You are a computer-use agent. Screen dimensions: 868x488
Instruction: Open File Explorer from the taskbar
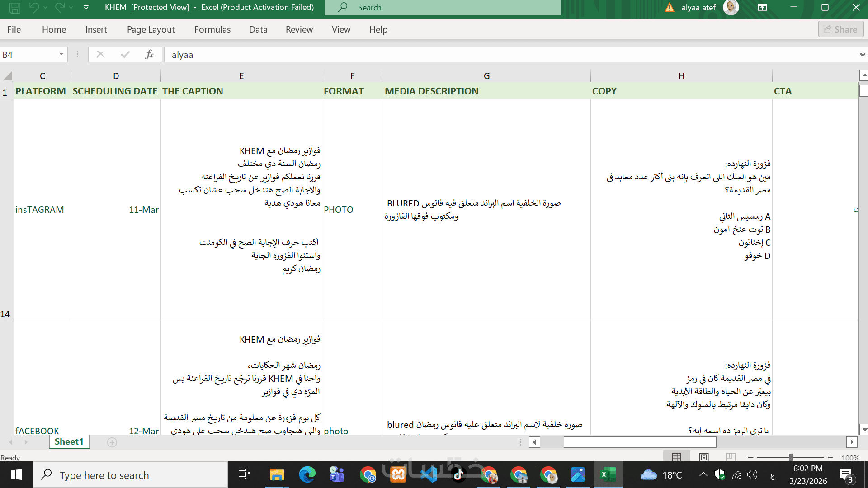point(277,475)
